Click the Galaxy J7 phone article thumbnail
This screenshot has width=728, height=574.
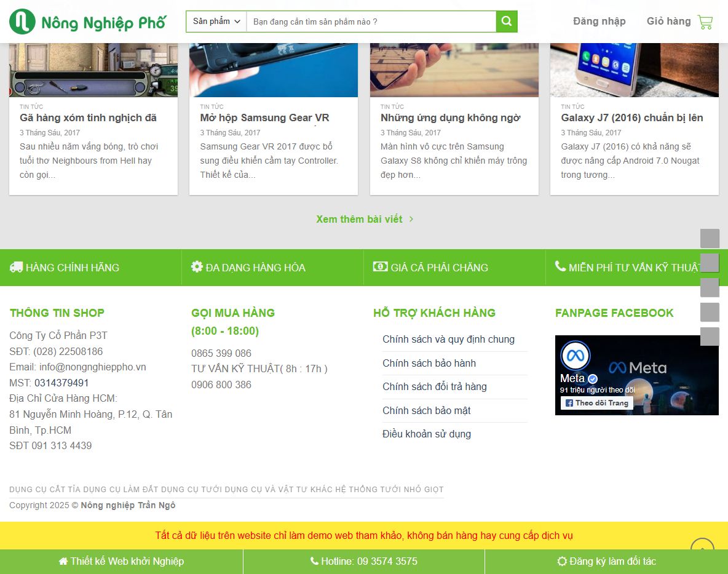coord(634,70)
